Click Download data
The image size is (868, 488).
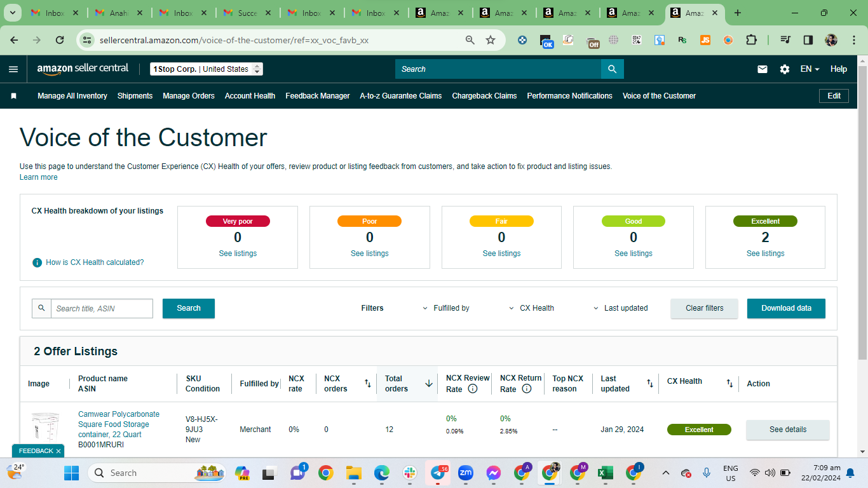pyautogui.click(x=787, y=308)
